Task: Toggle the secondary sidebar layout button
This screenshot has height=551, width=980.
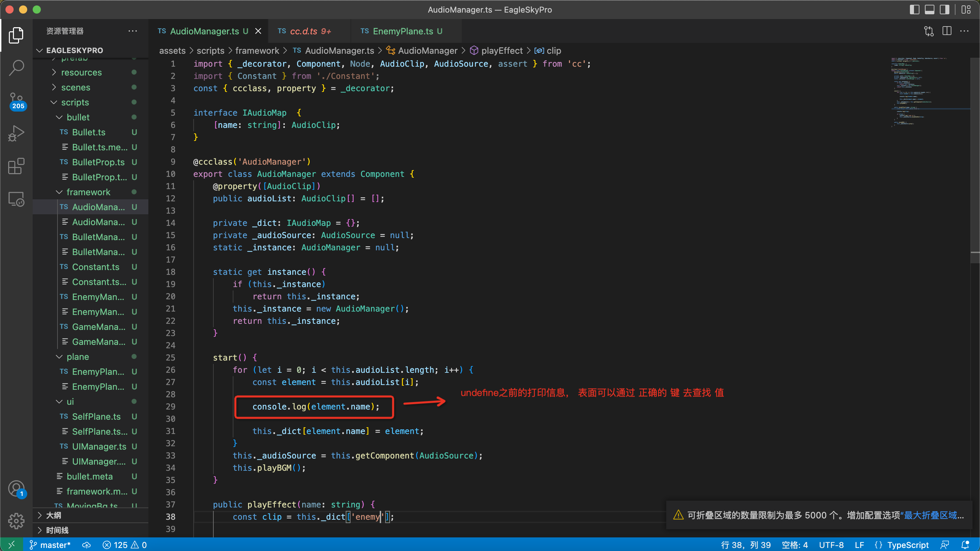Action: pyautogui.click(x=944, y=10)
